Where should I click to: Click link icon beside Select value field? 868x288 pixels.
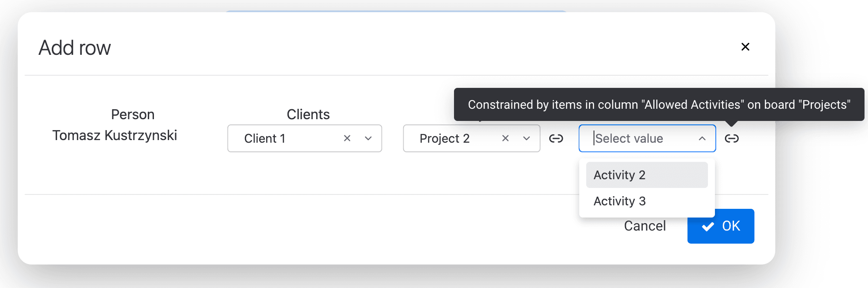click(x=732, y=138)
